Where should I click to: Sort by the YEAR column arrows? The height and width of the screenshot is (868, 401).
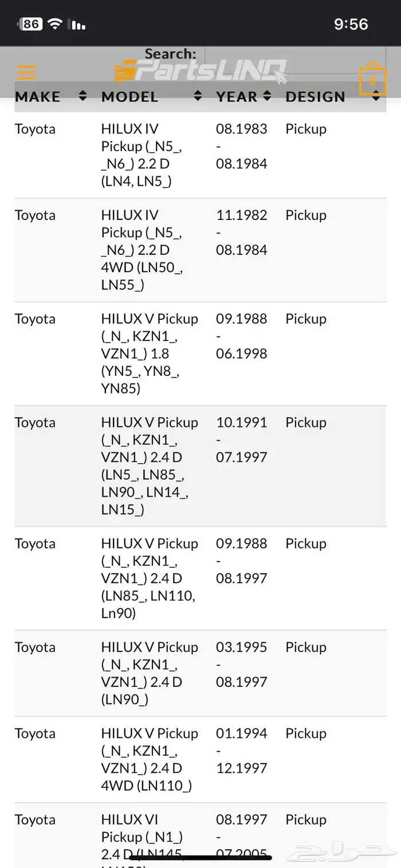(266, 96)
